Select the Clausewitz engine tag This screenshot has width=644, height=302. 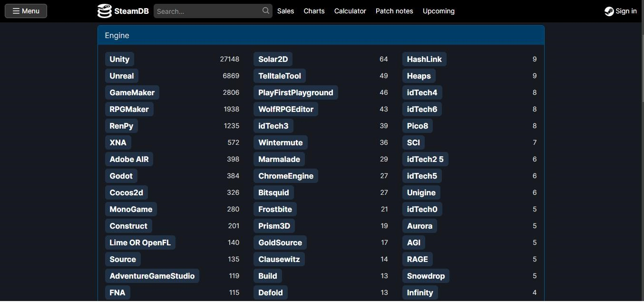(280, 259)
